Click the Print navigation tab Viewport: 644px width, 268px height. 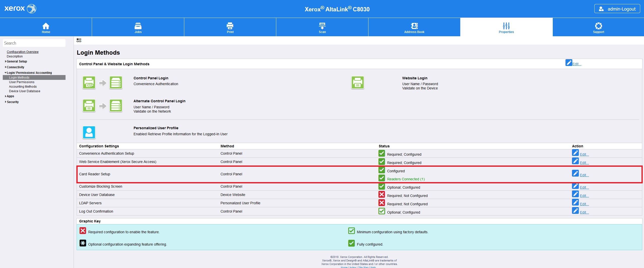pos(230,27)
